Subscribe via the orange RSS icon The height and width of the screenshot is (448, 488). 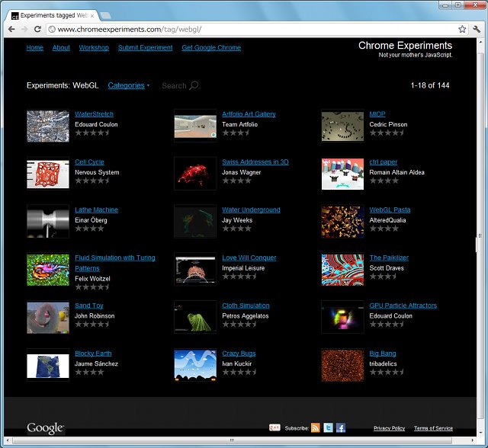point(315,427)
